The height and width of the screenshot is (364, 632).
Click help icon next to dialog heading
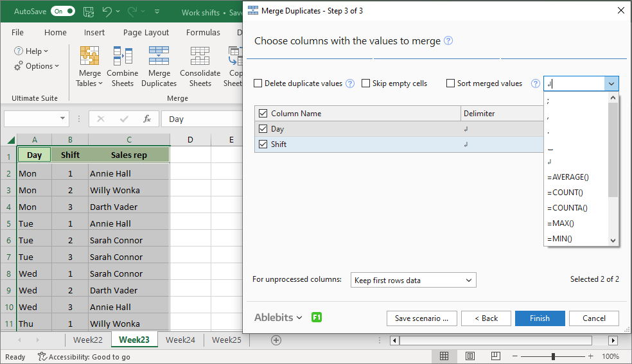click(x=448, y=40)
